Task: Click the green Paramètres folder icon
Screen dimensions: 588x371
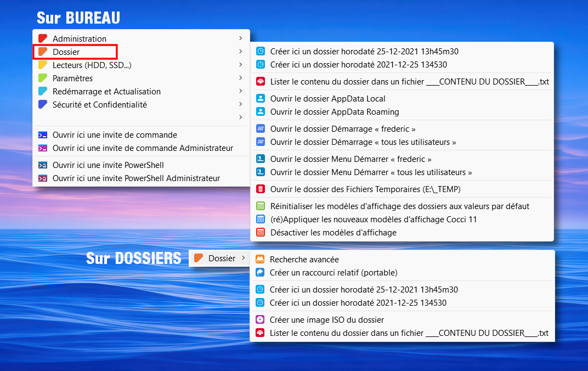Action: click(x=42, y=78)
